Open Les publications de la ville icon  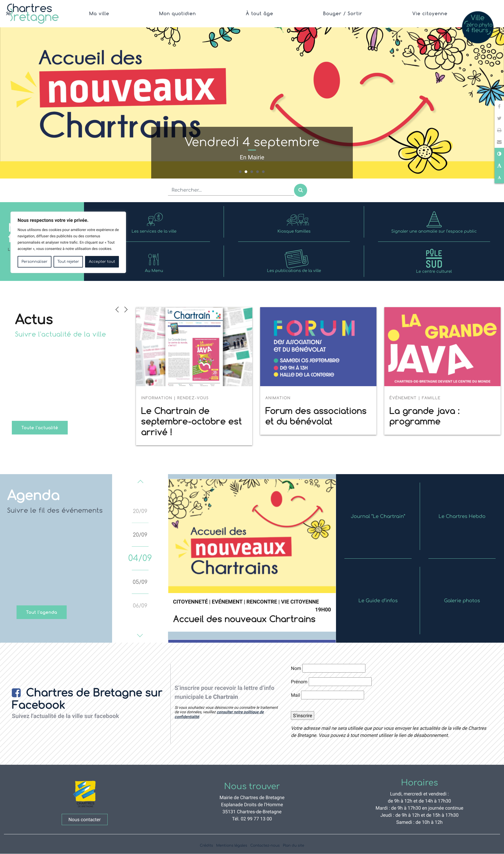[x=296, y=259]
